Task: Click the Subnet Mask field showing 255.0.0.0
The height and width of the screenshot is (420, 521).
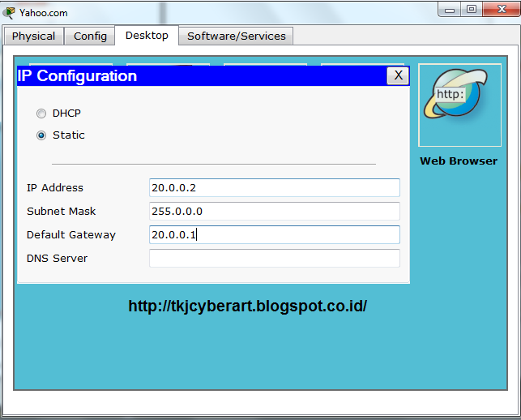Action: pyautogui.click(x=275, y=211)
